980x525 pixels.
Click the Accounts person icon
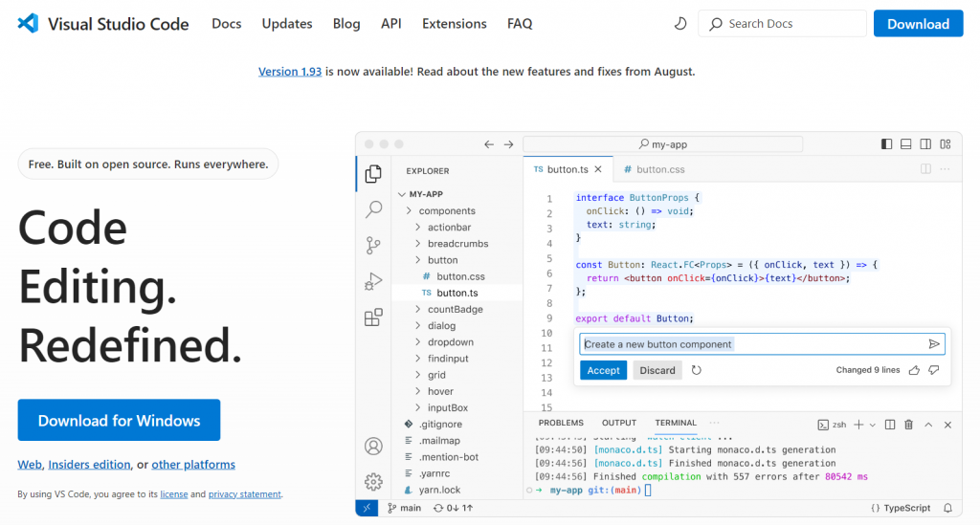373,447
